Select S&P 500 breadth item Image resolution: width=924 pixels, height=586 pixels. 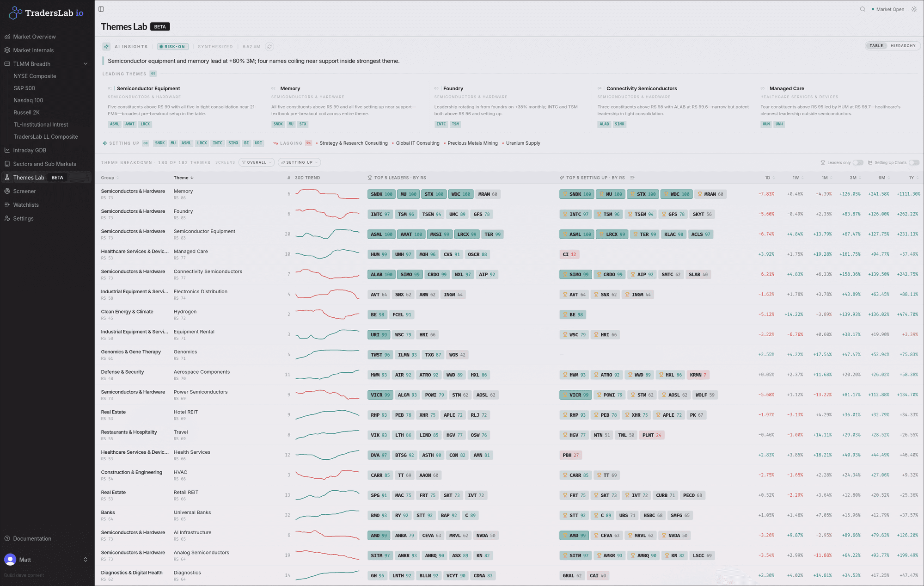point(24,88)
